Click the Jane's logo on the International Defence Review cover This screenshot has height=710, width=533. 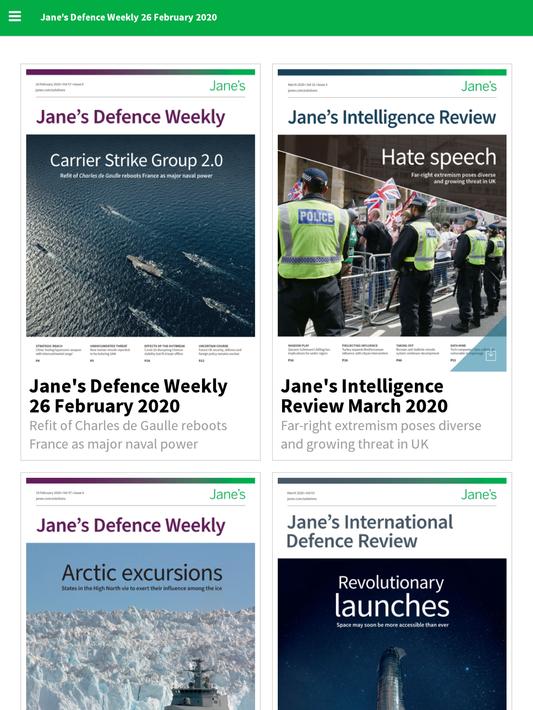click(x=479, y=494)
